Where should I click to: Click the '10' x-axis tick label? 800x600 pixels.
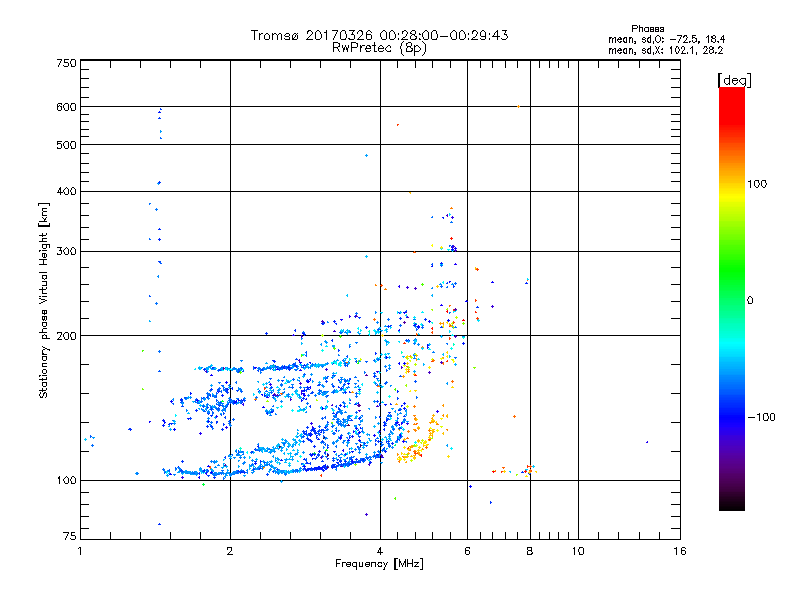point(578,551)
